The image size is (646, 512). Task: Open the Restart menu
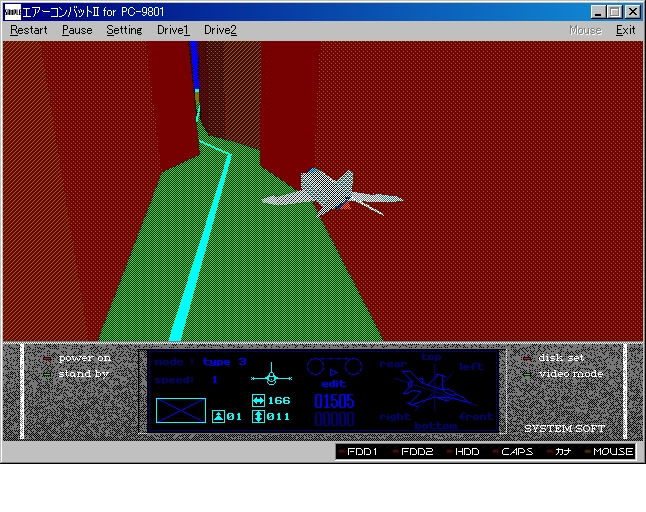(29, 30)
